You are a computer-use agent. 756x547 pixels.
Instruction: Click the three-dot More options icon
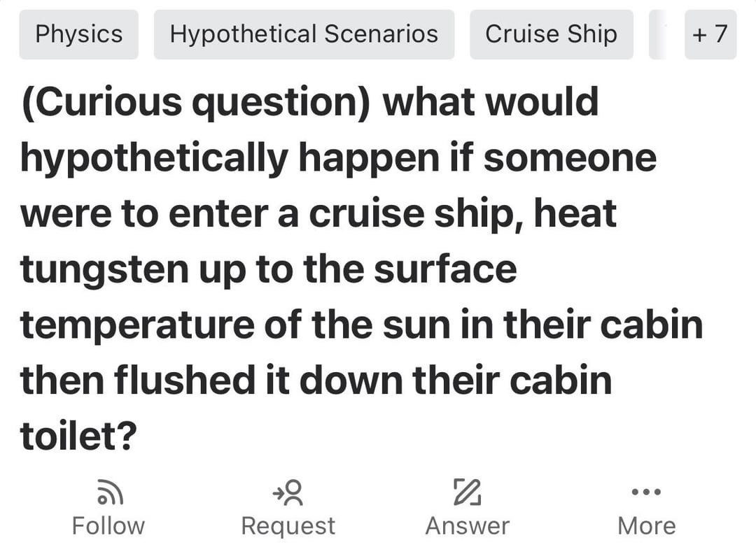[x=645, y=491]
